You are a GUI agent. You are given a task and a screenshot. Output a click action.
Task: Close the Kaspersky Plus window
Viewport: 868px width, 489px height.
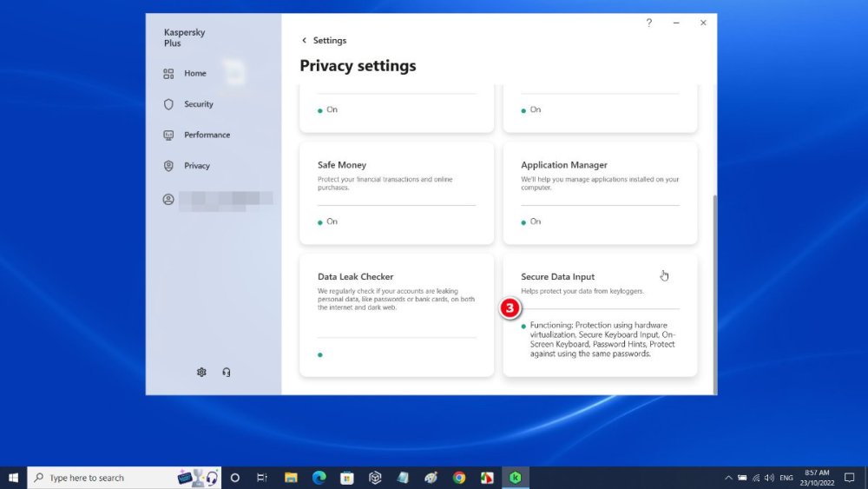point(703,23)
